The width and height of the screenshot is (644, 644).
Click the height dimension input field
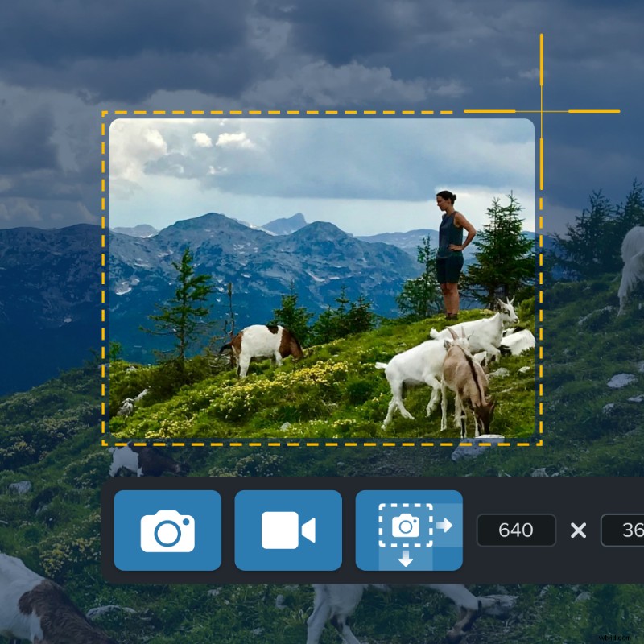[628, 530]
